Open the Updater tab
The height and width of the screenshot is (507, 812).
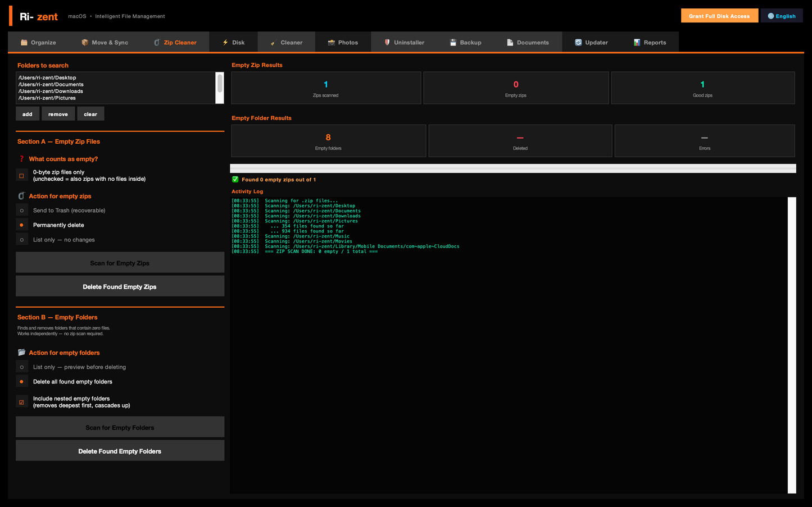591,42
